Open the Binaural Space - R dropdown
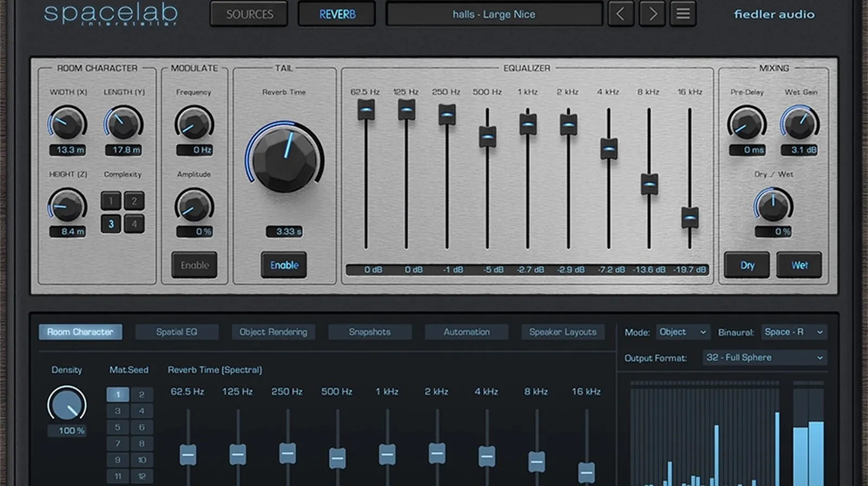The width and height of the screenshot is (868, 486). click(x=794, y=331)
